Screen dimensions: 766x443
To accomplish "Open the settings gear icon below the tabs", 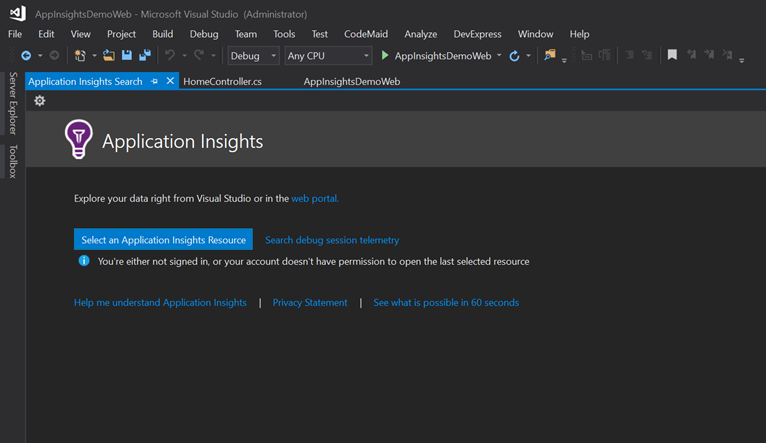I will pyautogui.click(x=40, y=101).
